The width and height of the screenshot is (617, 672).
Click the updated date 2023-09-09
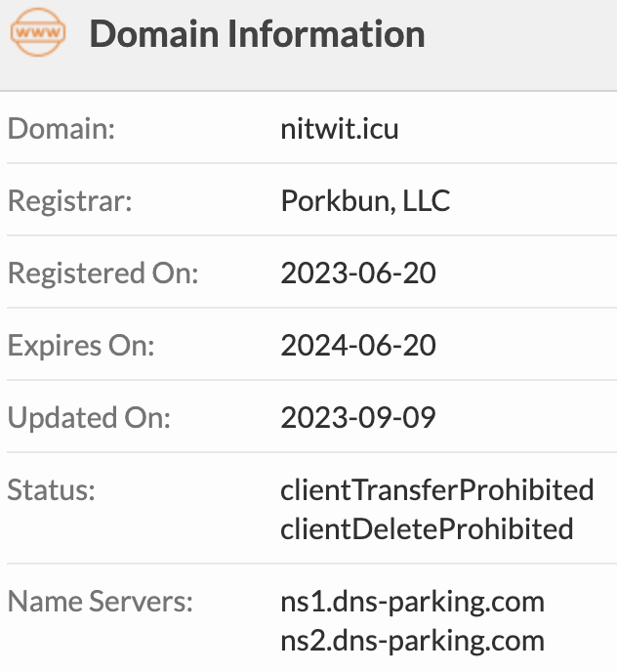pos(358,418)
